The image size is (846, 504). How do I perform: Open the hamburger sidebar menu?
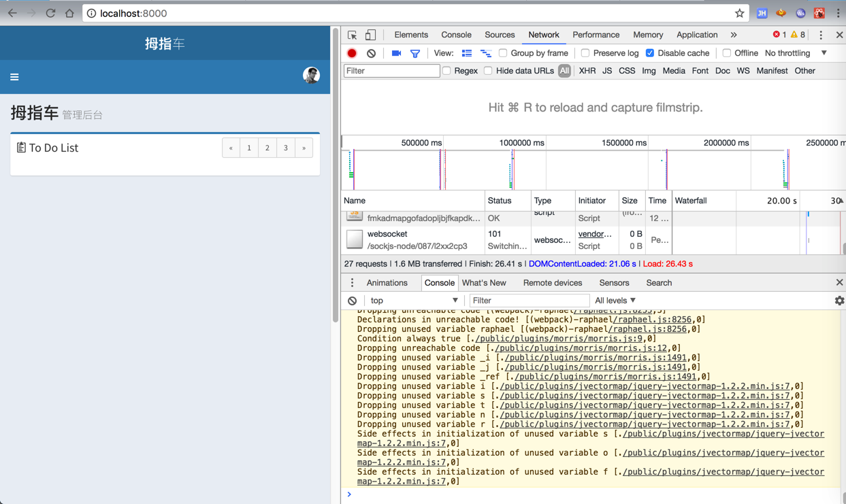tap(14, 77)
